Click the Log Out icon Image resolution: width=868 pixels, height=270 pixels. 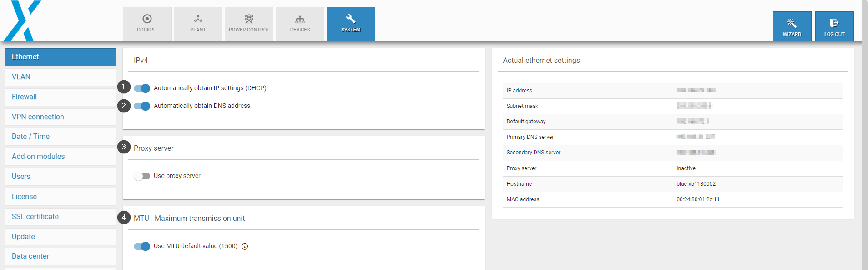pyautogui.click(x=834, y=23)
